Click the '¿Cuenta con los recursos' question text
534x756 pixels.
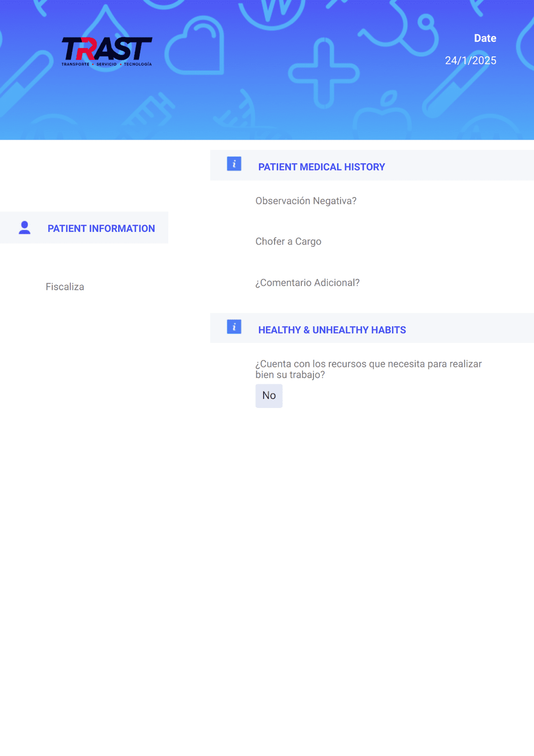[369, 369]
